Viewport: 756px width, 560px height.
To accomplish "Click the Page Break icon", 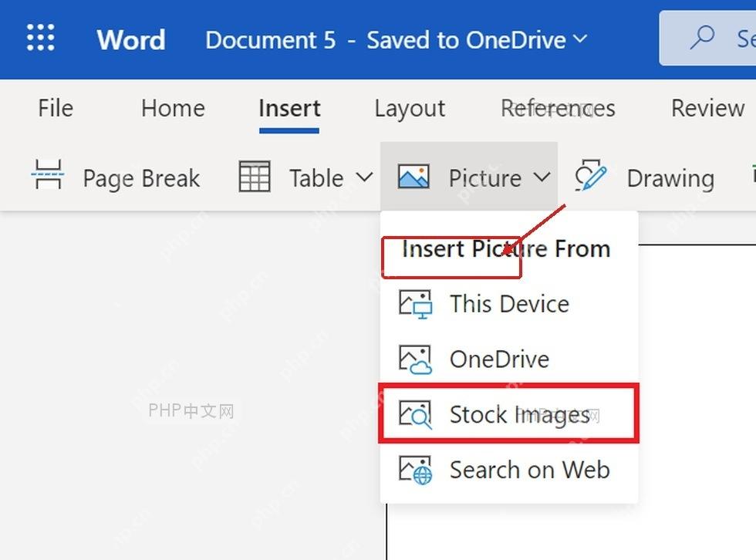I will pyautogui.click(x=48, y=175).
